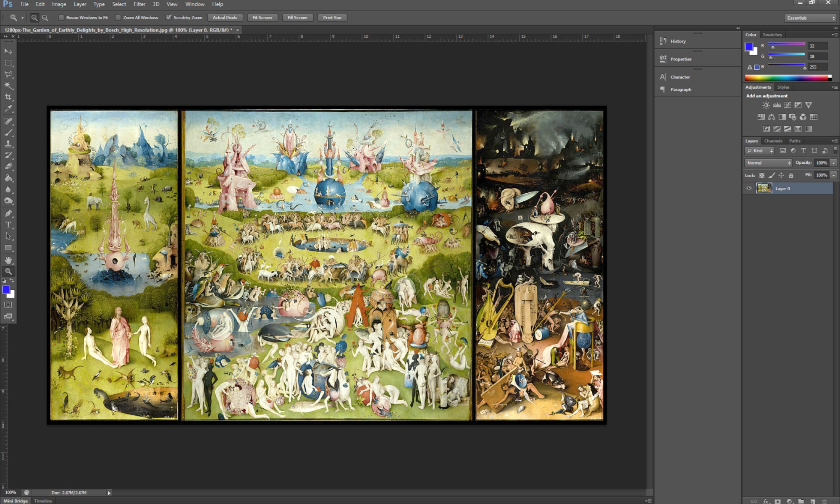Select the Horizontal Type tool
Image resolution: width=840 pixels, height=504 pixels.
point(8,225)
